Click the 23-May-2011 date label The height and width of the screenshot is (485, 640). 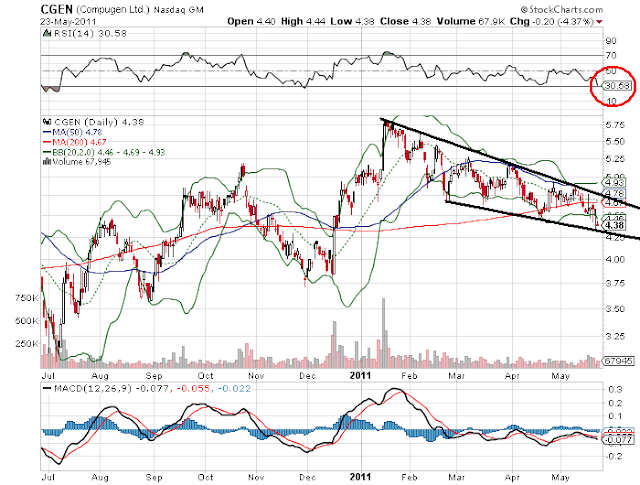pyautogui.click(x=68, y=22)
